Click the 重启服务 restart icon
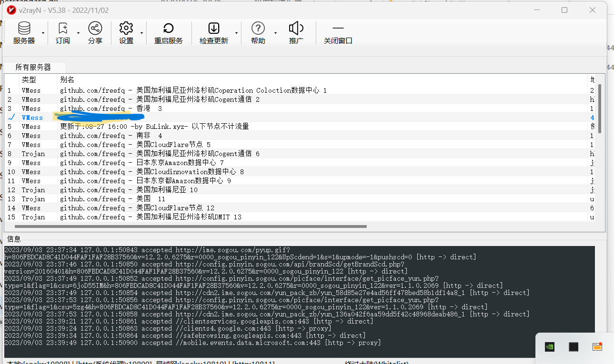Image resolution: width=614 pixels, height=364 pixels. pyautogui.click(x=169, y=28)
